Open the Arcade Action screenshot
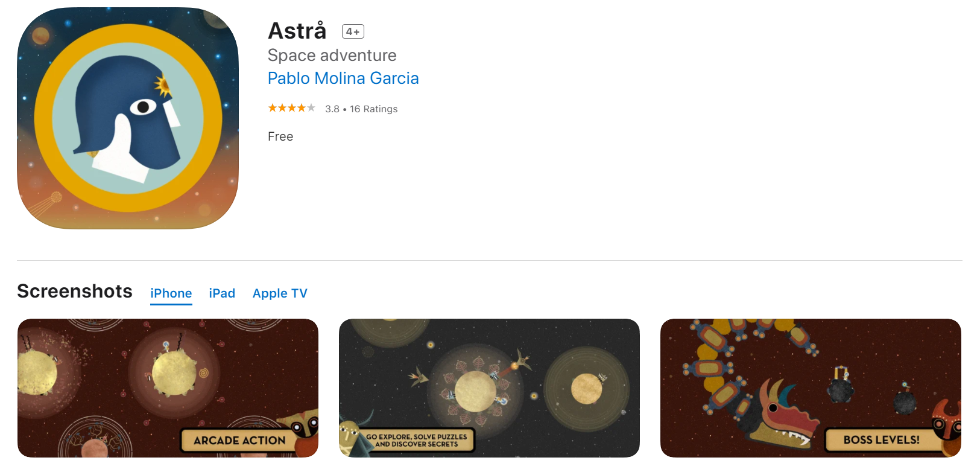This screenshot has height=472, width=980. pos(168,388)
